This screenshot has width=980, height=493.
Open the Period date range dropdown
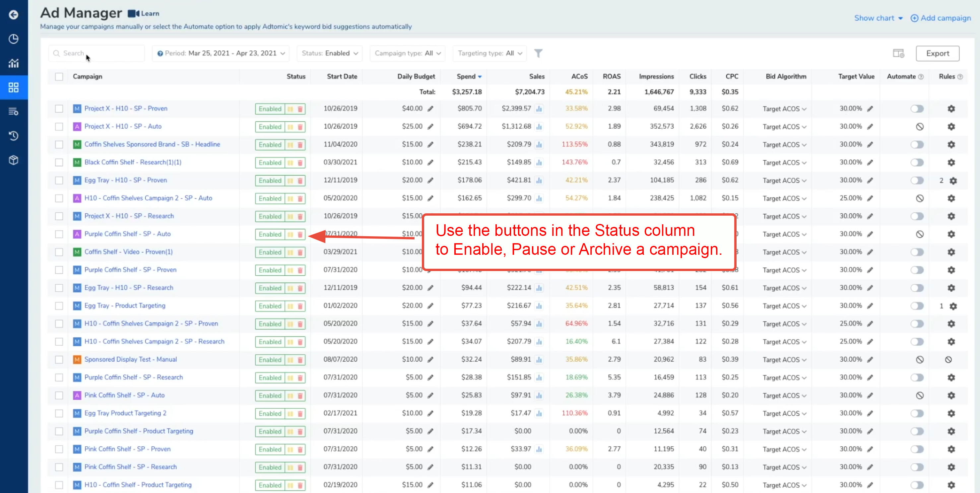tap(221, 53)
